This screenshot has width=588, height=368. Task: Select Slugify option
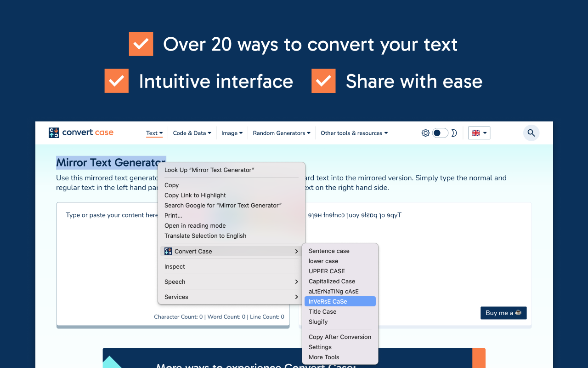[340, 322]
